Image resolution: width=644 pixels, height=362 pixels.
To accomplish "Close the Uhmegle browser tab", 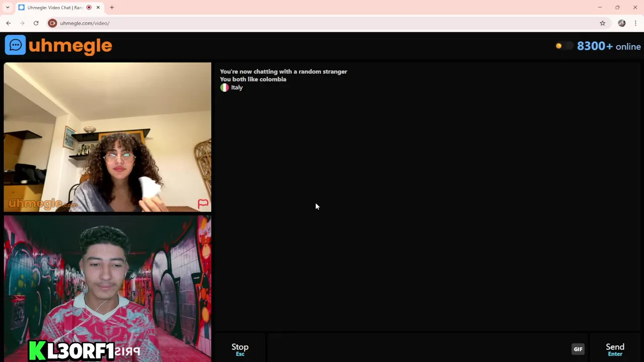I will coord(98,8).
